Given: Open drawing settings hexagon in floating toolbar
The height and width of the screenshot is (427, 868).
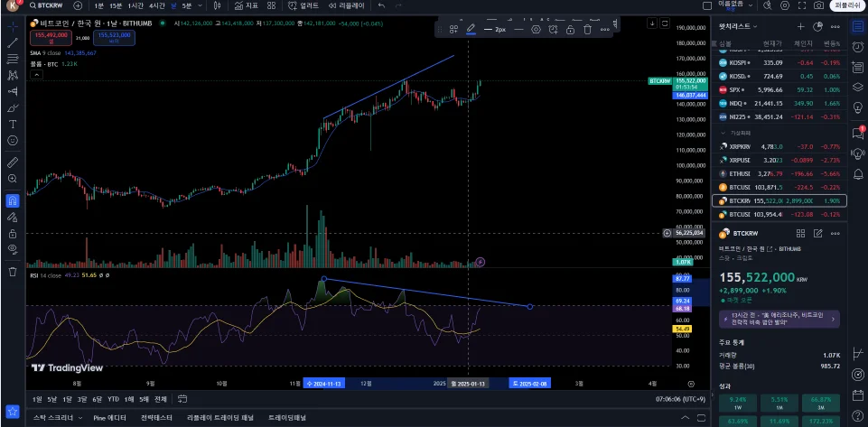Looking at the screenshot, I should tap(536, 29).
